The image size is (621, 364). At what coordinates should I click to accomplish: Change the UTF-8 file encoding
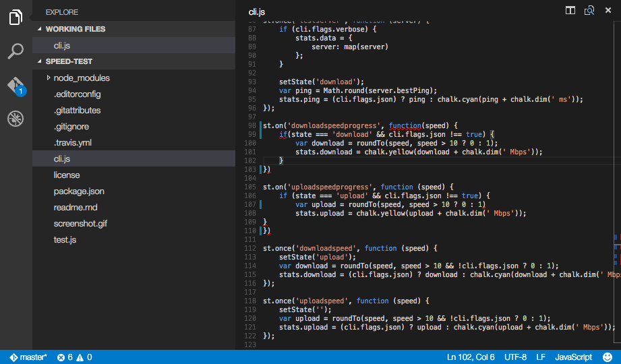[x=515, y=357]
